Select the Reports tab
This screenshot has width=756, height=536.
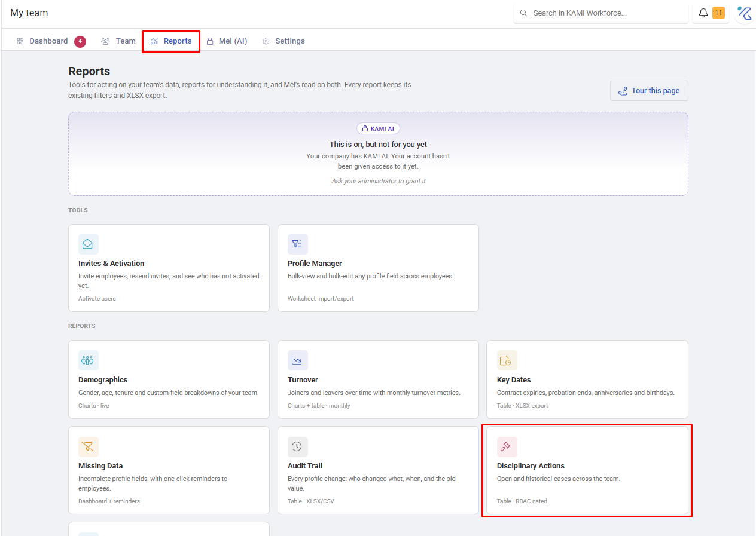click(171, 41)
